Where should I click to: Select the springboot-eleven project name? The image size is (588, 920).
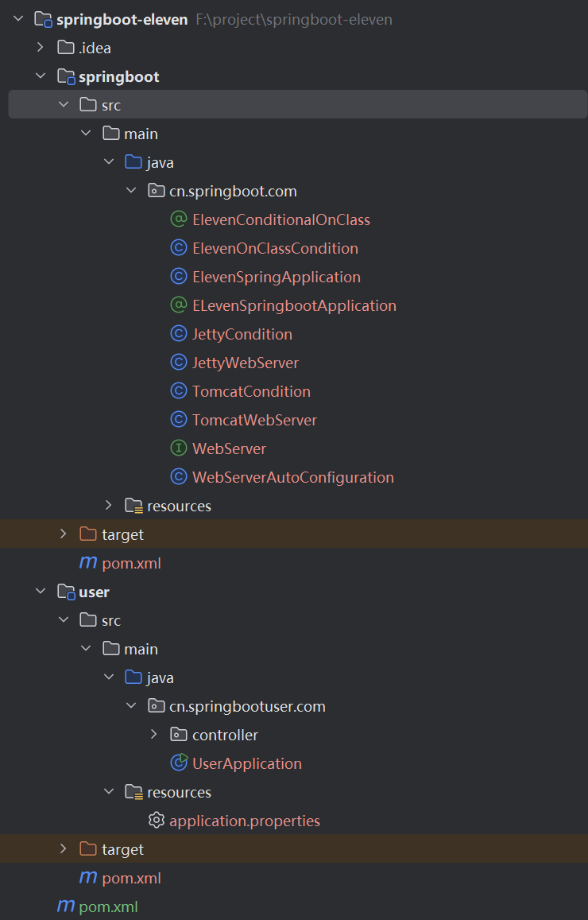tap(122, 20)
